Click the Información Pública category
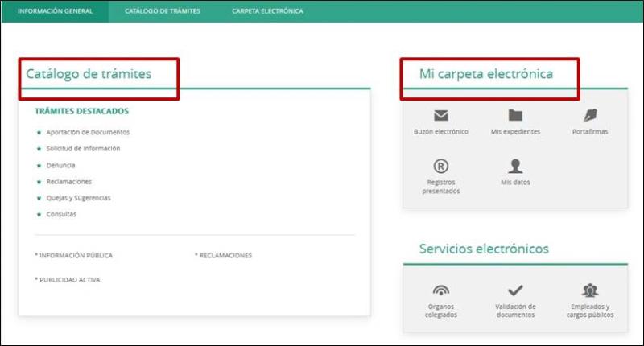 click(x=74, y=255)
